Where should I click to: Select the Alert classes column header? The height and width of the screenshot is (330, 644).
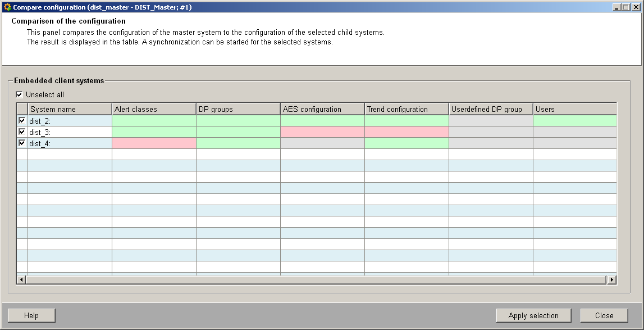(154, 109)
